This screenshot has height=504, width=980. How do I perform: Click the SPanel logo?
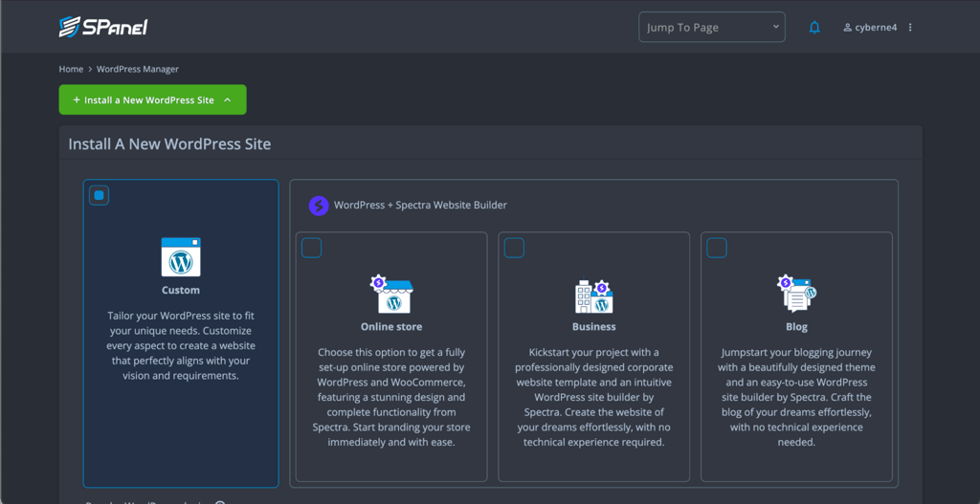(103, 27)
